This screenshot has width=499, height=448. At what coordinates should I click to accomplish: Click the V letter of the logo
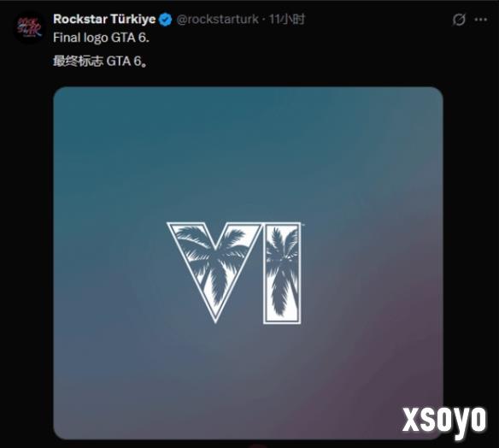coord(214,272)
